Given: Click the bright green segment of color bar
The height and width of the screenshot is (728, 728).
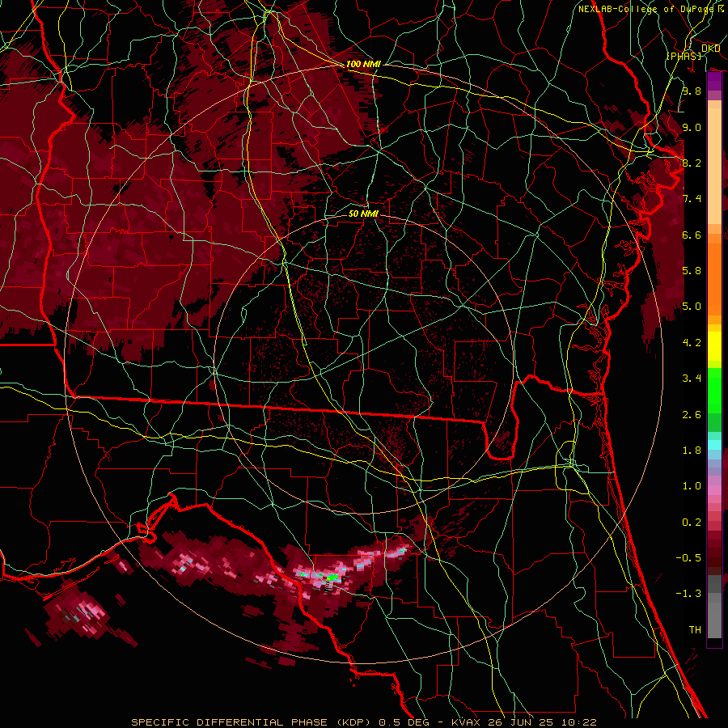Looking at the screenshot, I should [x=714, y=390].
